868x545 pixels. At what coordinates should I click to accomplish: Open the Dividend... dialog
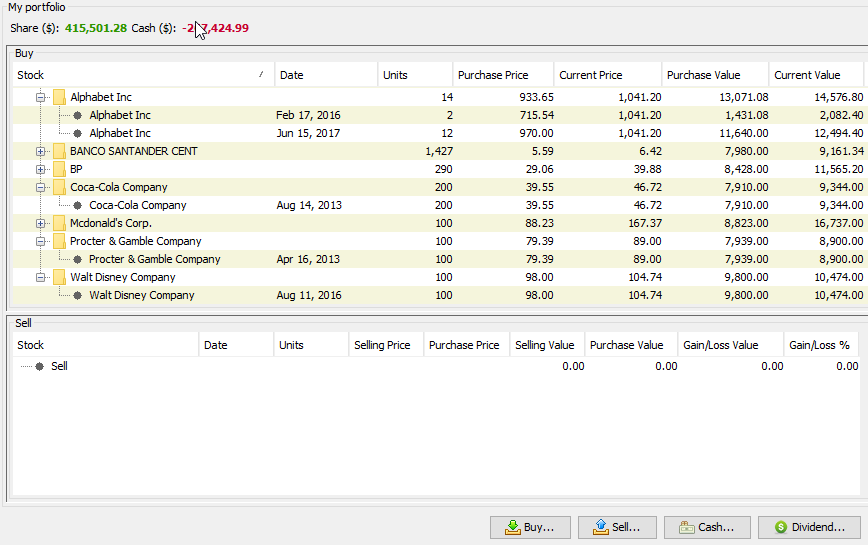809,527
